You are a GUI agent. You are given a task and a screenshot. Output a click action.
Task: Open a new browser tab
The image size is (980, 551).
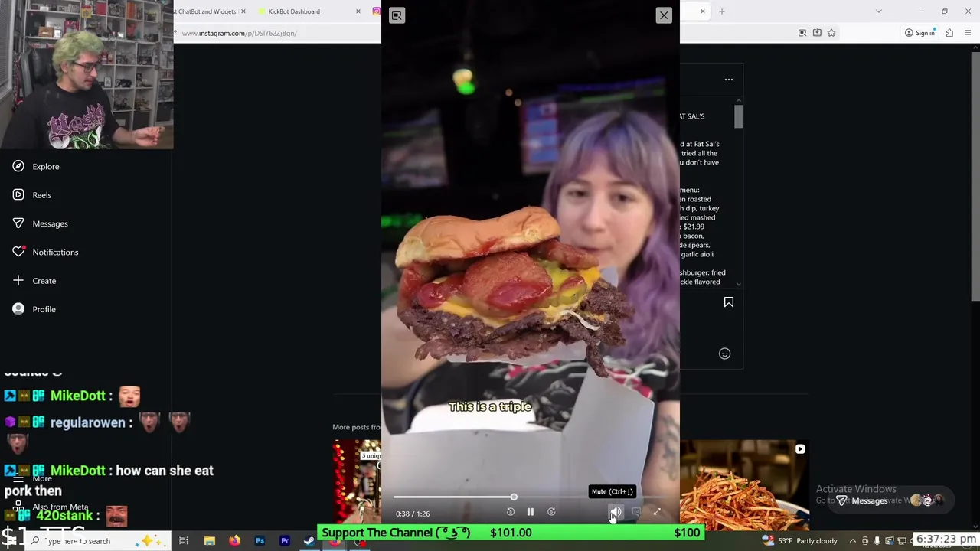722,11
